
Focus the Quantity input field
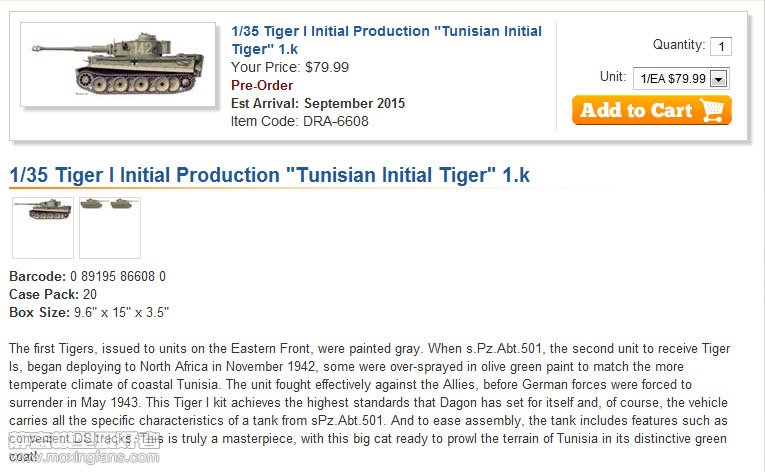pos(721,46)
